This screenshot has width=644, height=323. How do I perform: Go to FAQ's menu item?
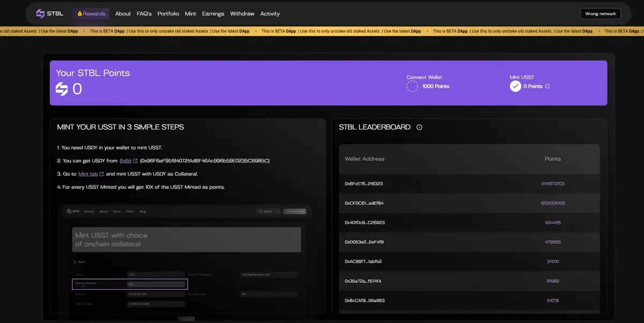144,14
